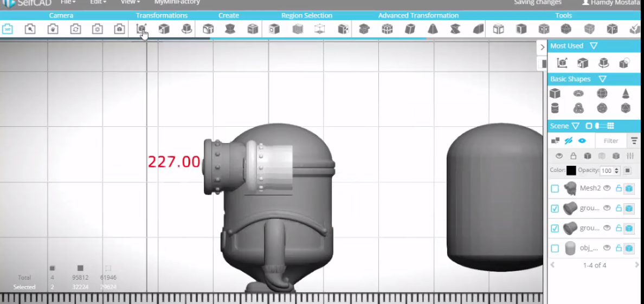This screenshot has height=304, width=644.
Task: Click the crossed-out eye hide icon in Scene
Action: point(569,141)
